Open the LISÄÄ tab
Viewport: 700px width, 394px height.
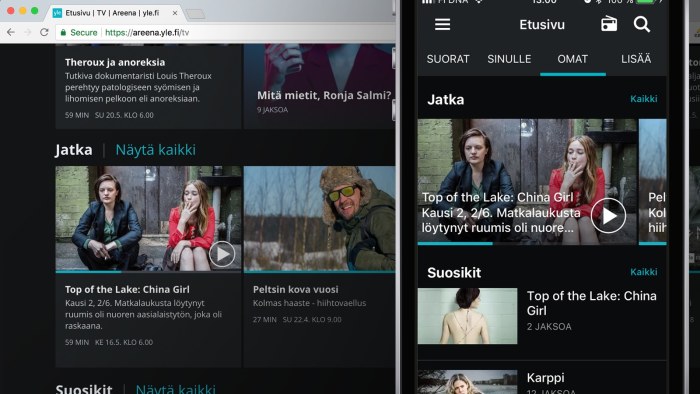point(636,59)
